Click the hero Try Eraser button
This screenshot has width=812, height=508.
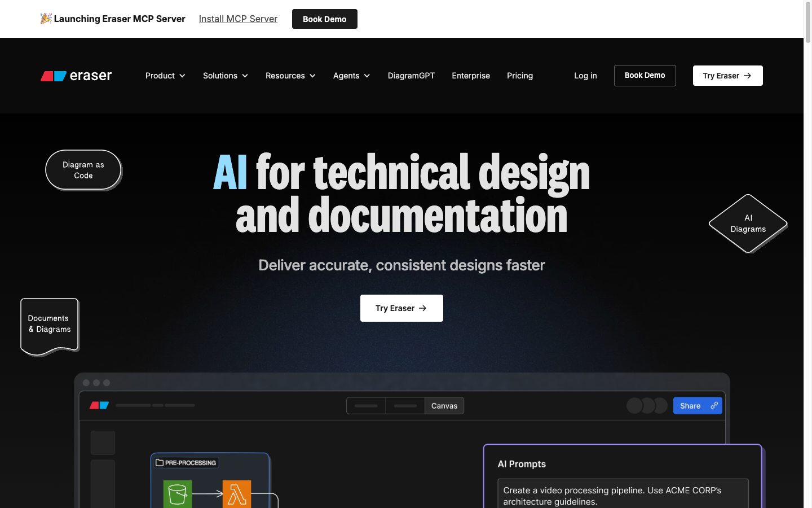pos(401,308)
